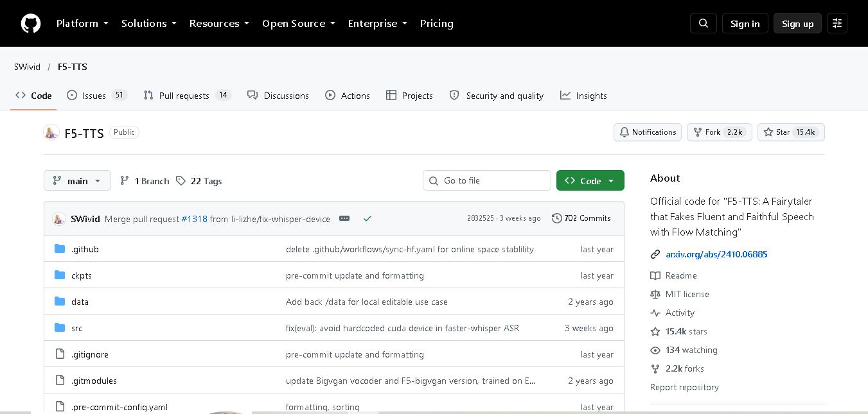Screen dimensions: 868x414
Task: Fork the F5-TTS repository
Action: (720, 132)
